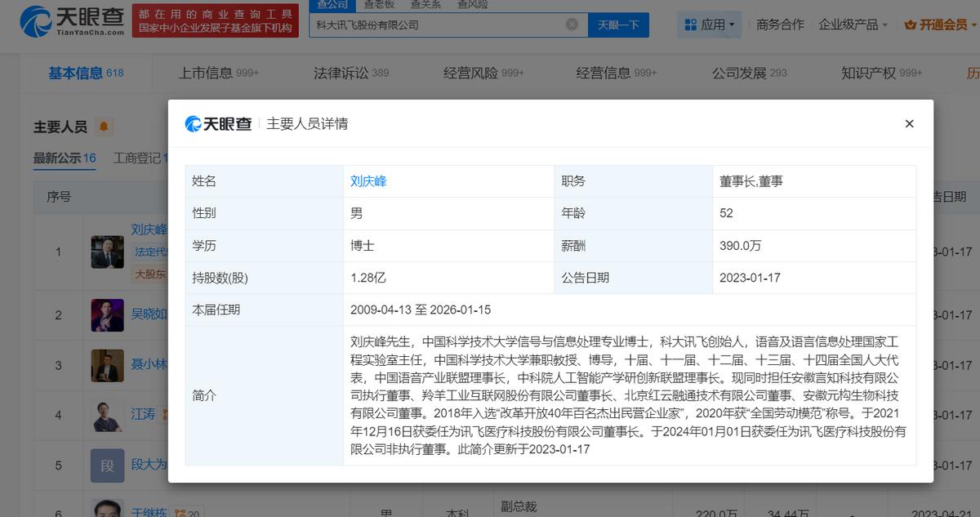
Task: Open the 刘庆峰 name link in the dialog
Action: click(368, 181)
